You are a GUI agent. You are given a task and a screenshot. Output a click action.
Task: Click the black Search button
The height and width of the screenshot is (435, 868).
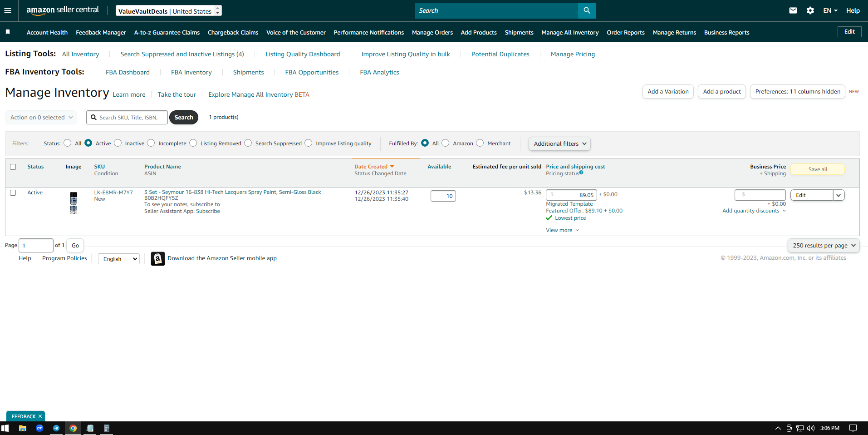point(184,117)
